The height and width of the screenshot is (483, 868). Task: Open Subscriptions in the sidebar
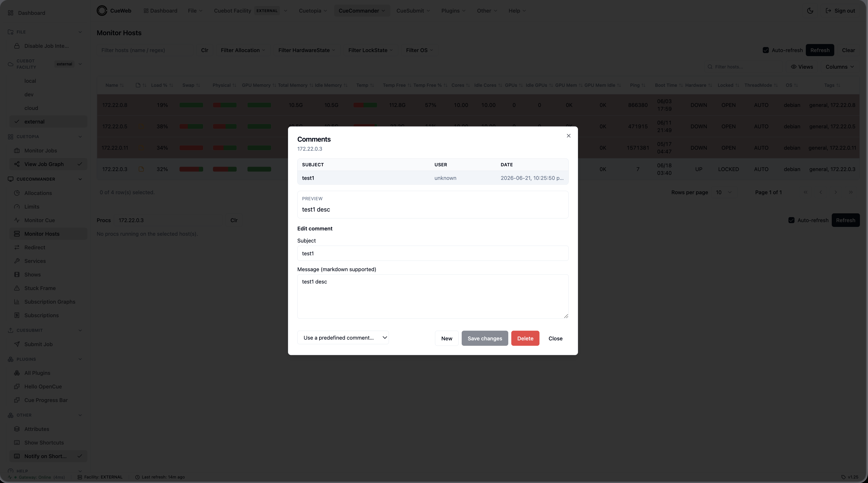(48, 315)
